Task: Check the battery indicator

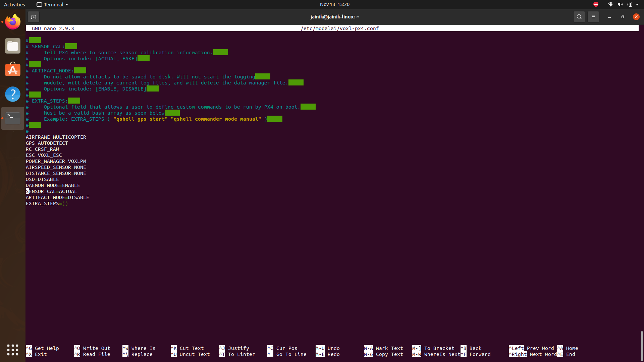Action: (x=630, y=4)
